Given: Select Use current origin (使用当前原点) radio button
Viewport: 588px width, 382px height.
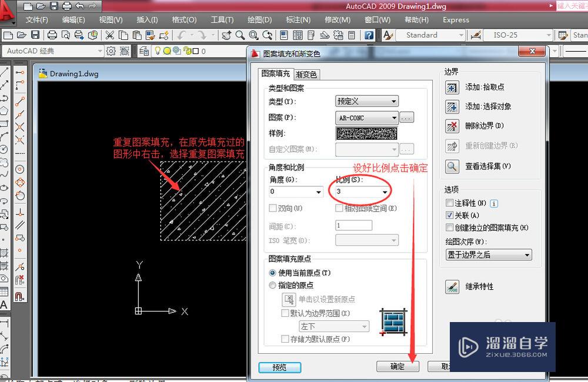Looking at the screenshot, I should pyautogui.click(x=273, y=273).
